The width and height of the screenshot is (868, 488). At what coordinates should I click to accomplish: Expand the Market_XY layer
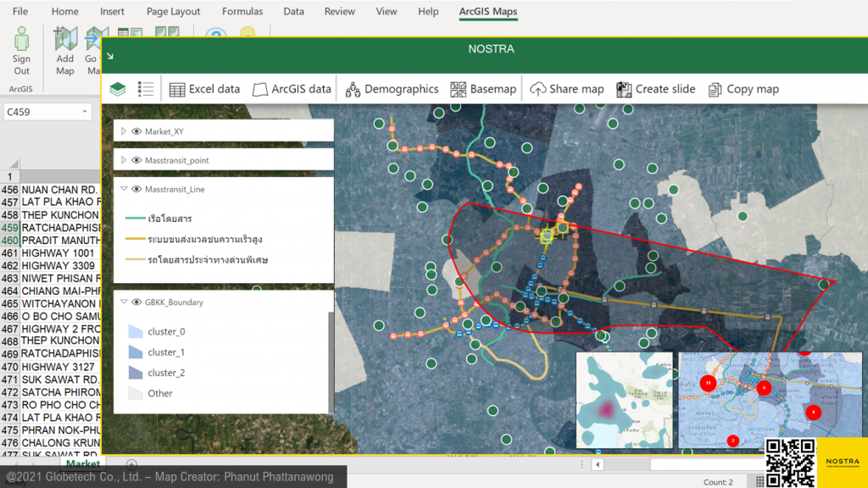click(x=124, y=131)
